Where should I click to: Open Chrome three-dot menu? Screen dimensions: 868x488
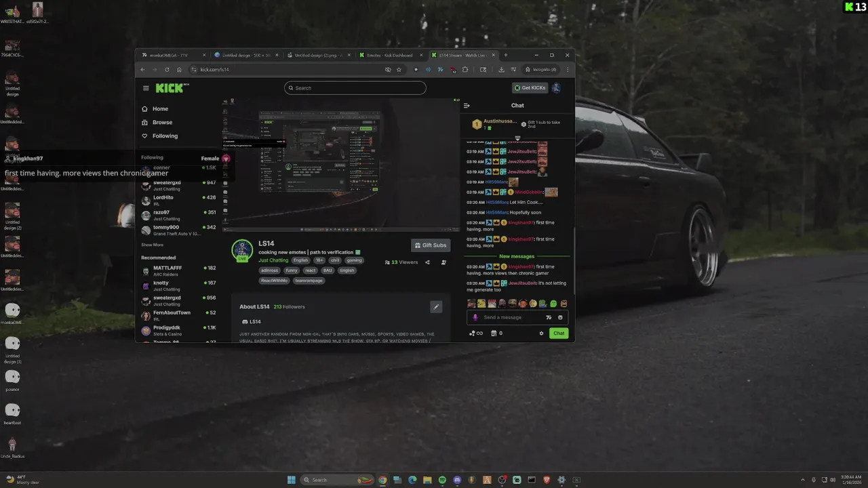(x=567, y=69)
